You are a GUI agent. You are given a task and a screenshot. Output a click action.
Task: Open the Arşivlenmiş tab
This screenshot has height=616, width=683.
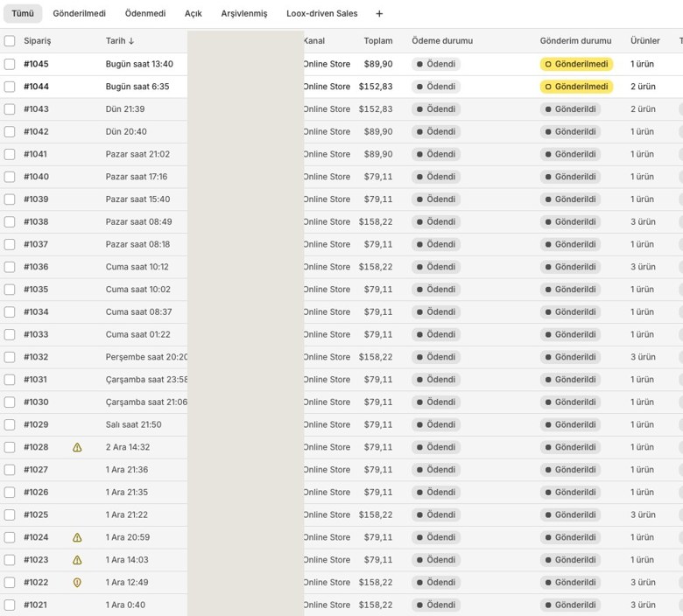pos(244,13)
